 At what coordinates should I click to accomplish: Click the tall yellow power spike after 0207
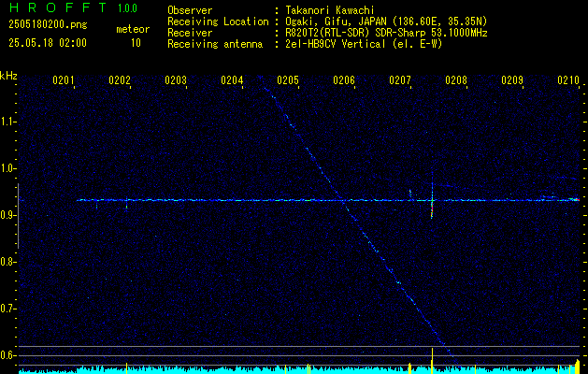tap(432, 361)
